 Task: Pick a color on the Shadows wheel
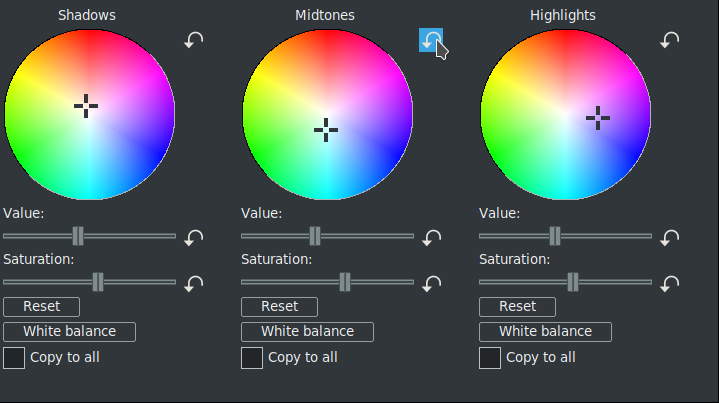pyautogui.click(x=60, y=80)
